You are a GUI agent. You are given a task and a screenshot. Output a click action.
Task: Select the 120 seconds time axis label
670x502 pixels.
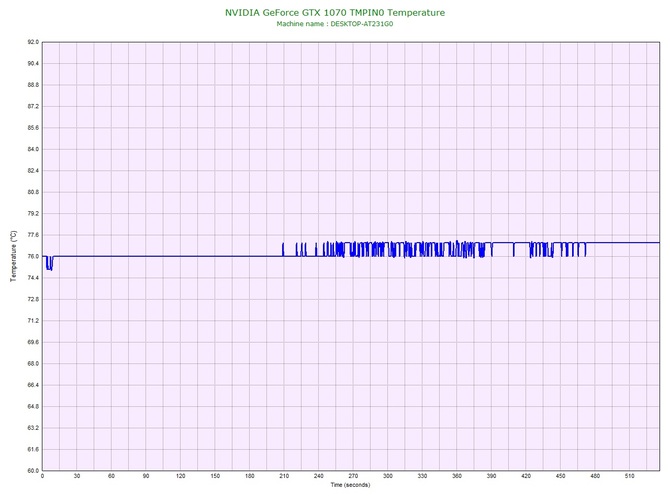click(180, 476)
